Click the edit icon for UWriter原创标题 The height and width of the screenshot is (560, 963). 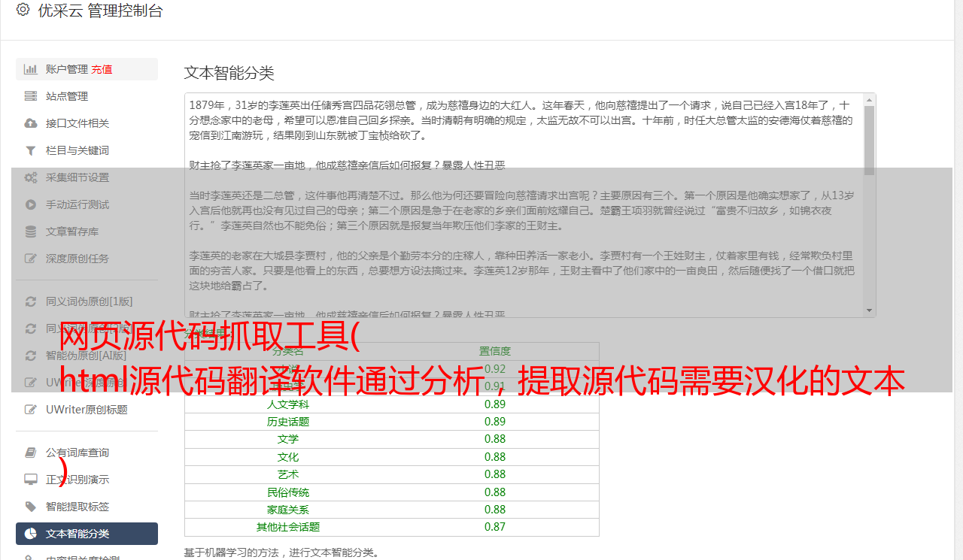click(31, 410)
